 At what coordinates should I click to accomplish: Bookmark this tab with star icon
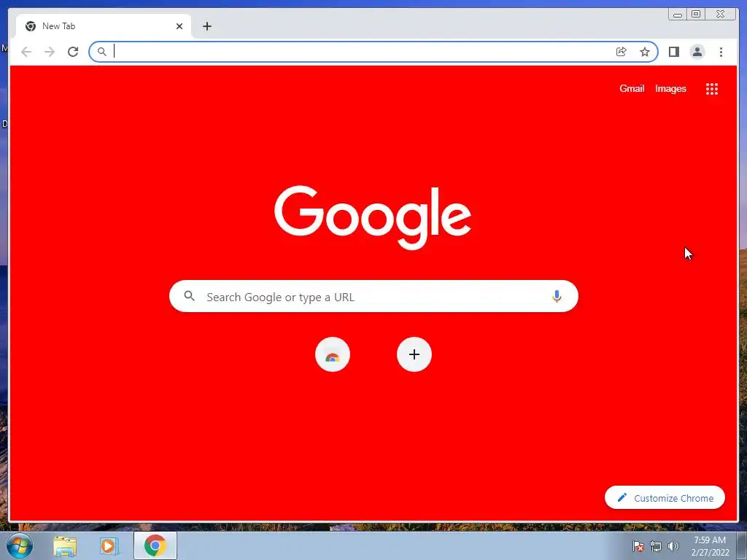point(645,52)
